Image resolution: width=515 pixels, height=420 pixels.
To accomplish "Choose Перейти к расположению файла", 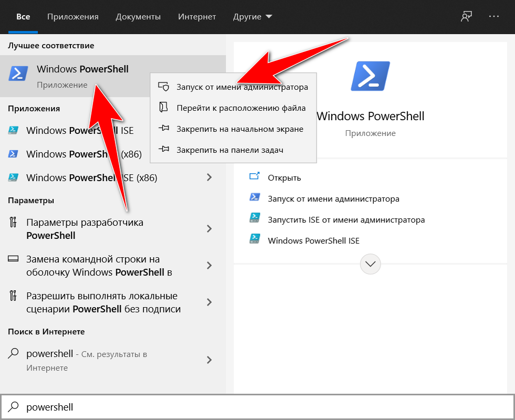I will [233, 108].
